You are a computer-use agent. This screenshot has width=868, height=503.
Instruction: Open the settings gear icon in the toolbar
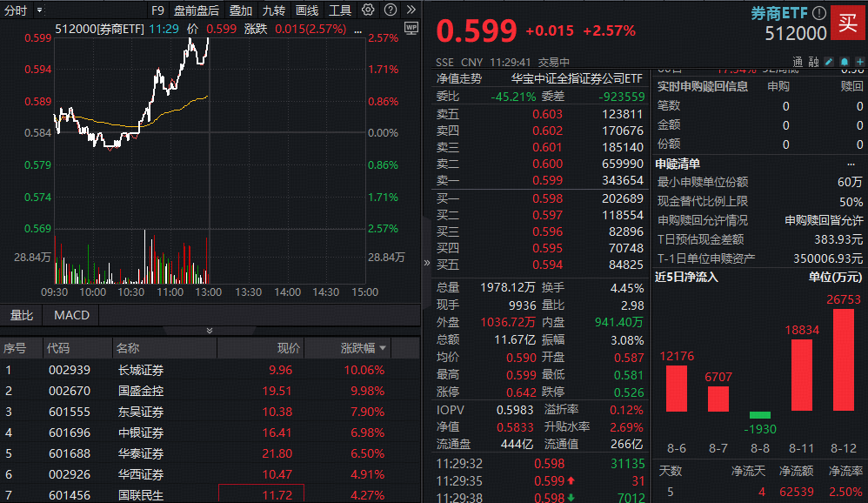coord(368,10)
